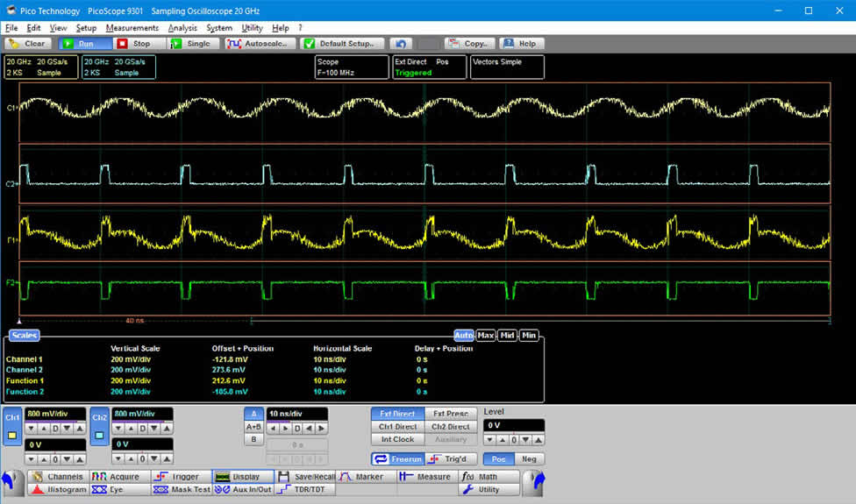Viewport: 856px width, 504px height.
Task: Click the 10 ns/div timebase field
Action: coord(297,414)
